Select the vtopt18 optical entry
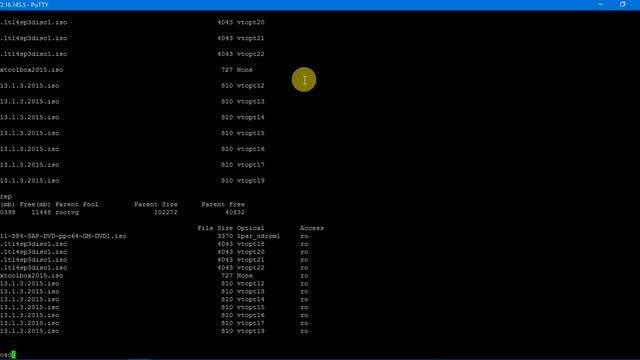This screenshot has height=360, width=640. point(250,244)
